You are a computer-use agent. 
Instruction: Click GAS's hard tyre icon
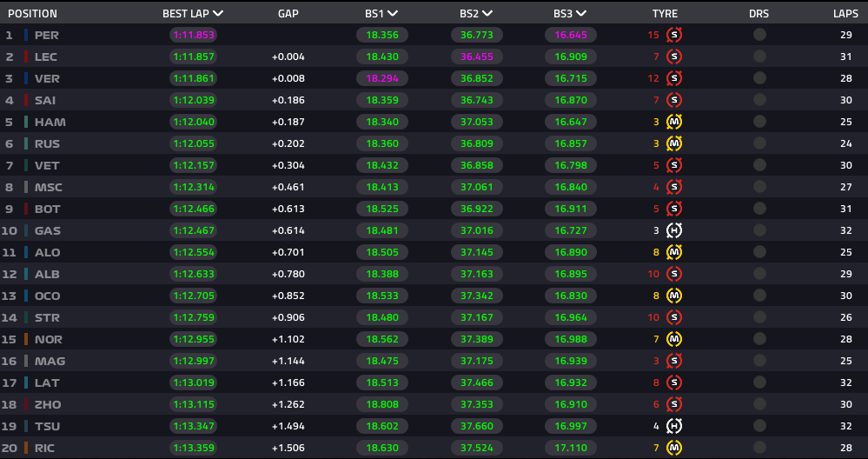(x=673, y=230)
